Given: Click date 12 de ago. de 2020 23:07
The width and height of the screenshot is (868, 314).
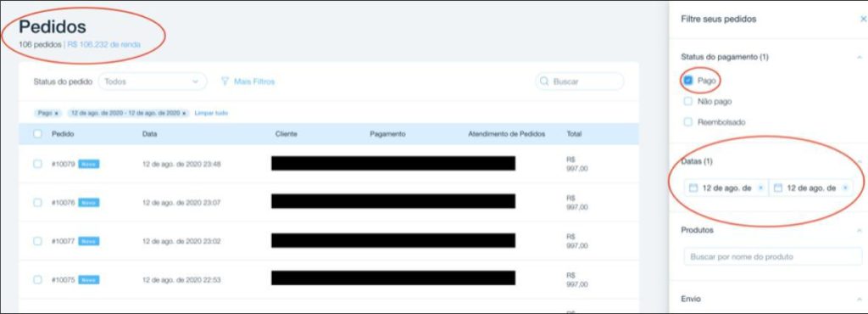Looking at the screenshot, I should tap(181, 203).
